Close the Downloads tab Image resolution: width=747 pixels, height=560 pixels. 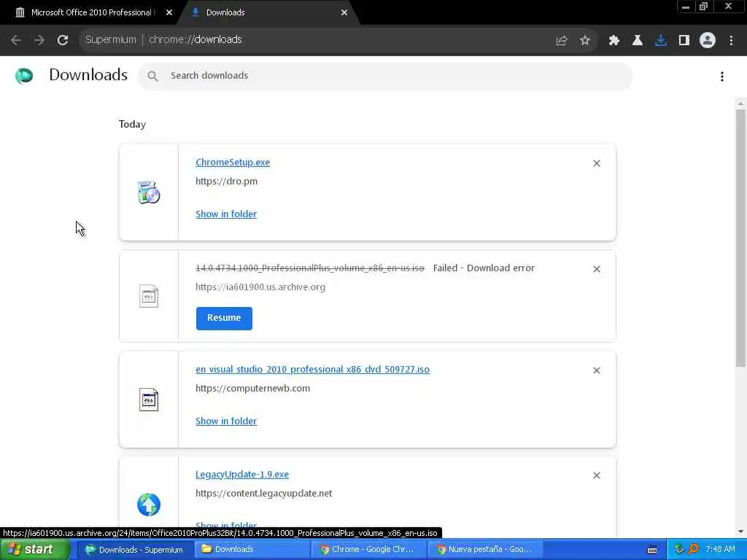pos(344,13)
